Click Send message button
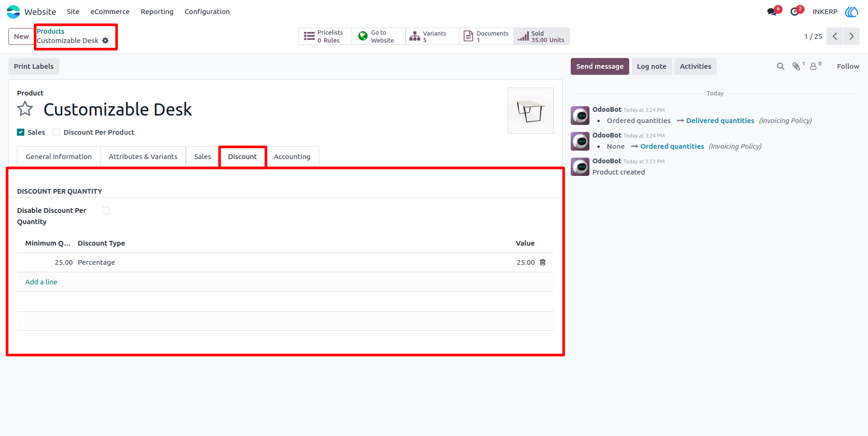This screenshot has width=868, height=436. (600, 66)
